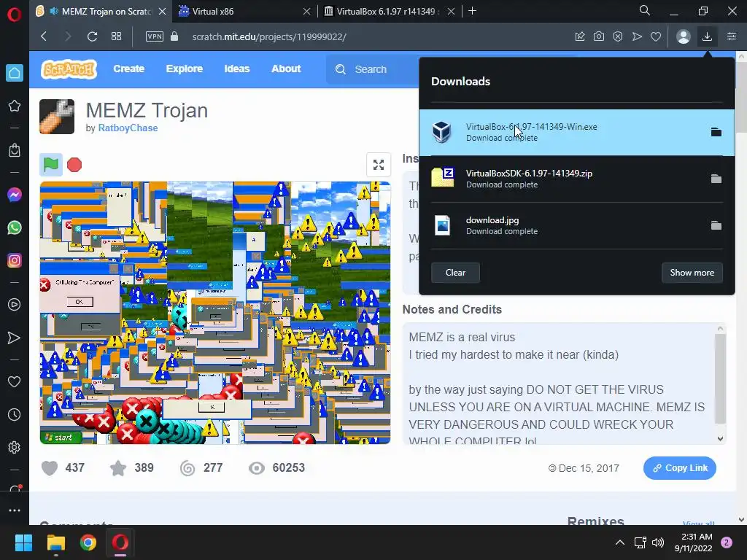Screen dimensions: 747x560
Task: Click the remixes spiral count
Action: click(201, 468)
